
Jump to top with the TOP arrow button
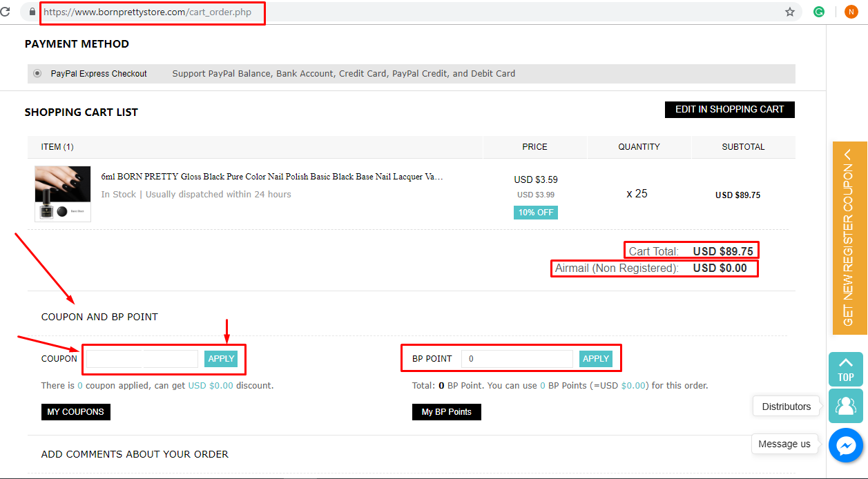(x=846, y=369)
